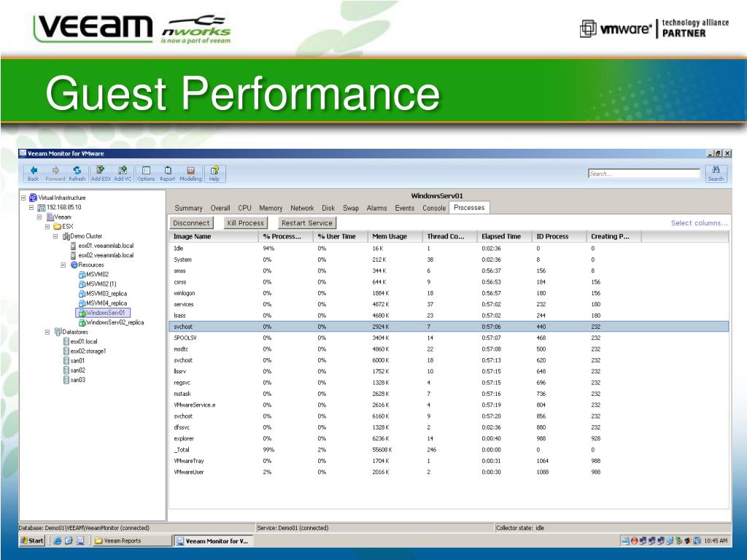
Task: Click Veeam Reports taskbar button
Action: click(132, 540)
